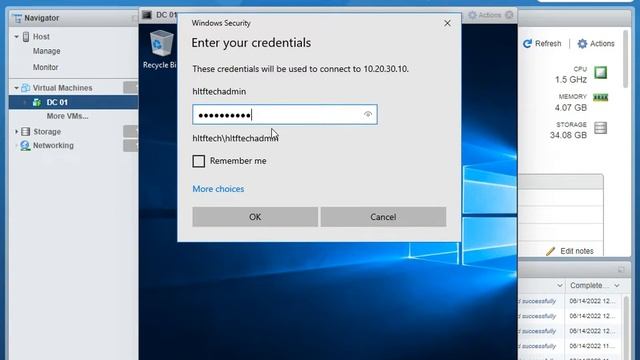This screenshot has height=360, width=640.
Task: Click the Navigator panel icon
Action: [x=17, y=18]
